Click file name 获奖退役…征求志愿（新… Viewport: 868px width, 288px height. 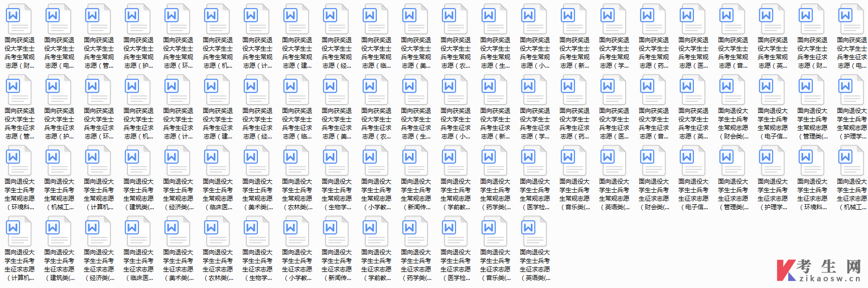(x=495, y=123)
